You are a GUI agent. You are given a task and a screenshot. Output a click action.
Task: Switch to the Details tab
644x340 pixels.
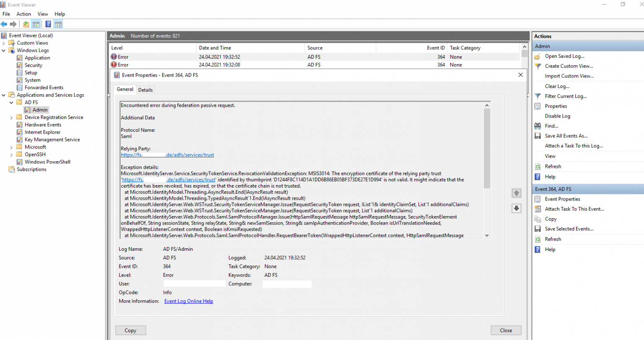(x=145, y=90)
